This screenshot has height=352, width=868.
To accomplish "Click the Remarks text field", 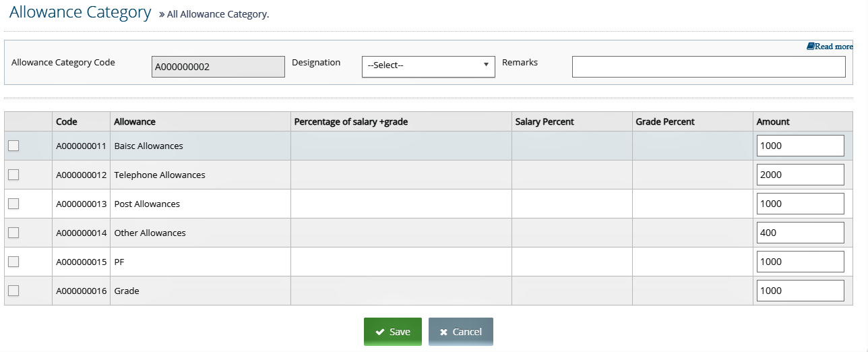I will 708,66.
